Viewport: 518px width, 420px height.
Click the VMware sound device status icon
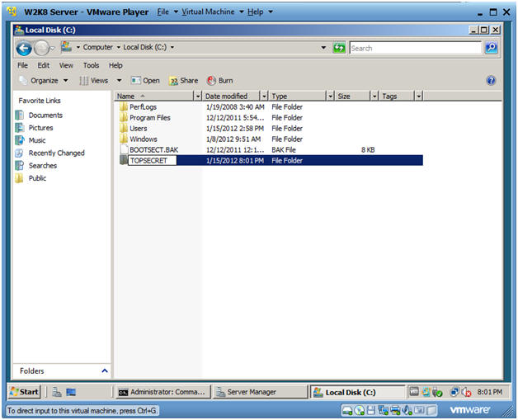click(407, 410)
